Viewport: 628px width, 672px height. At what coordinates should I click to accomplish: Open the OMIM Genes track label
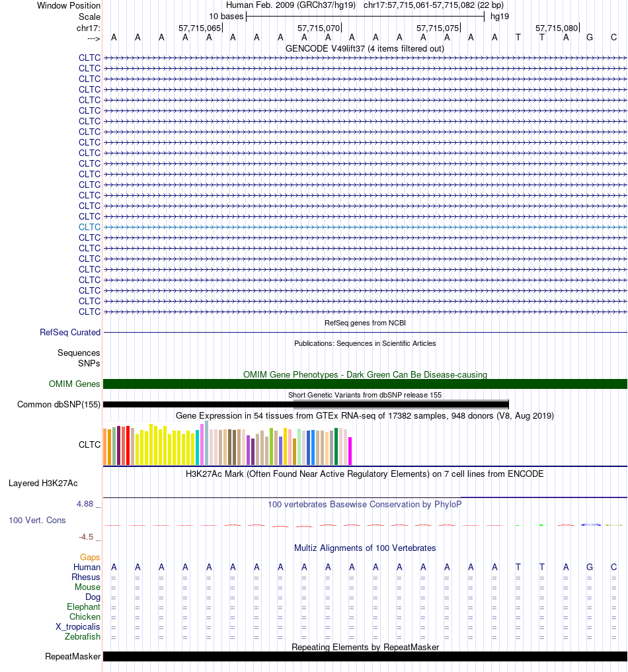(74, 384)
